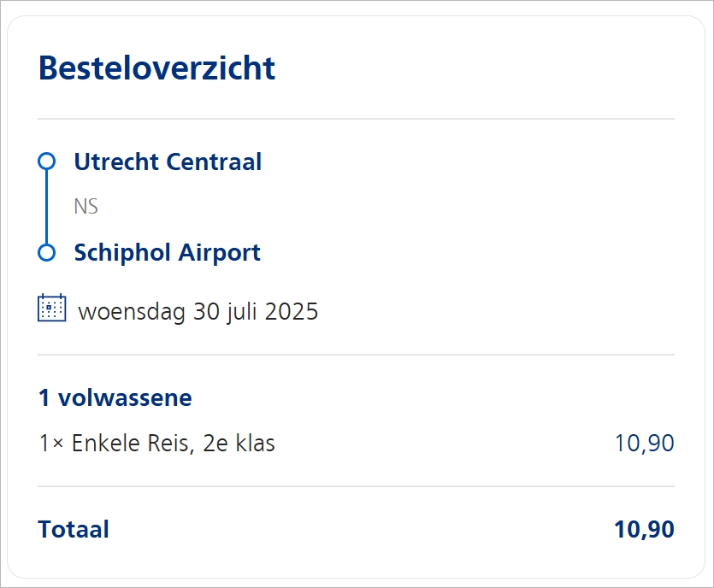Click the divider line above 1 volwassene

(x=356, y=355)
